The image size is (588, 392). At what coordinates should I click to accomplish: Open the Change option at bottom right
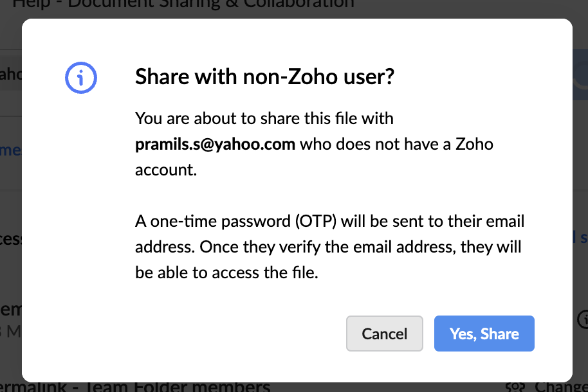pyautogui.click(x=561, y=387)
